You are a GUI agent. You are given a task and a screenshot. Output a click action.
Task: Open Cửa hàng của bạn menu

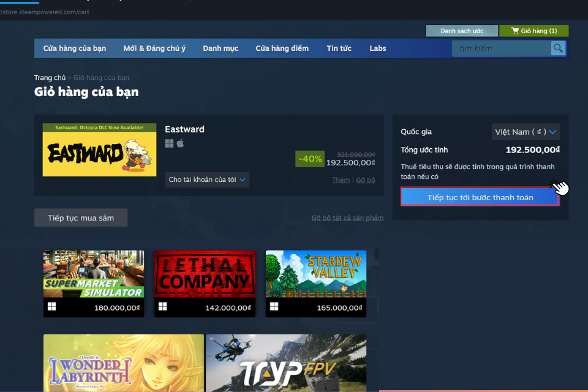pos(75,48)
